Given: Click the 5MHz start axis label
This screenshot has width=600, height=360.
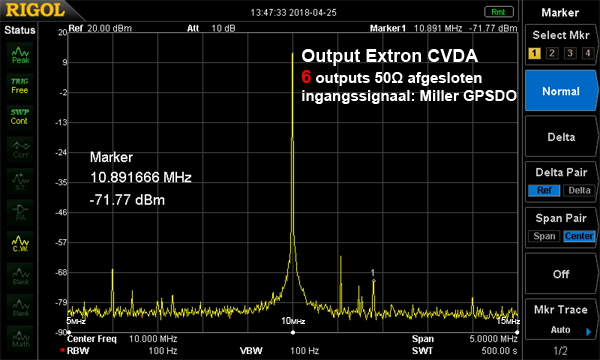Looking at the screenshot, I should [76, 321].
